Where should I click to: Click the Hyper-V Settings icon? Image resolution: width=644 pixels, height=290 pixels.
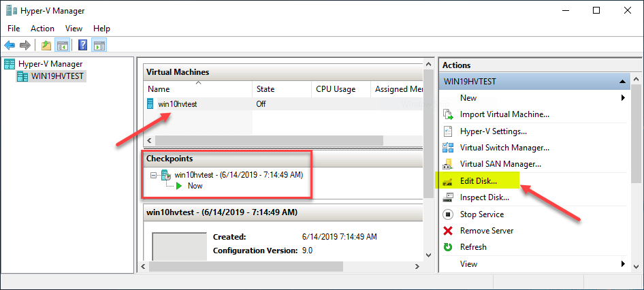pos(448,131)
